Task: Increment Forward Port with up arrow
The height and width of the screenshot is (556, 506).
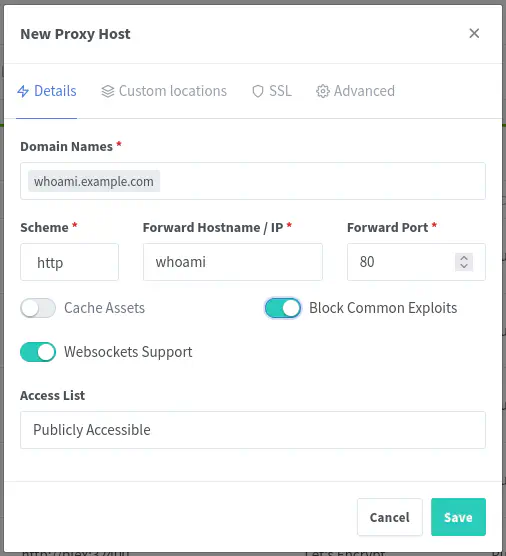Action: pyautogui.click(x=464, y=258)
